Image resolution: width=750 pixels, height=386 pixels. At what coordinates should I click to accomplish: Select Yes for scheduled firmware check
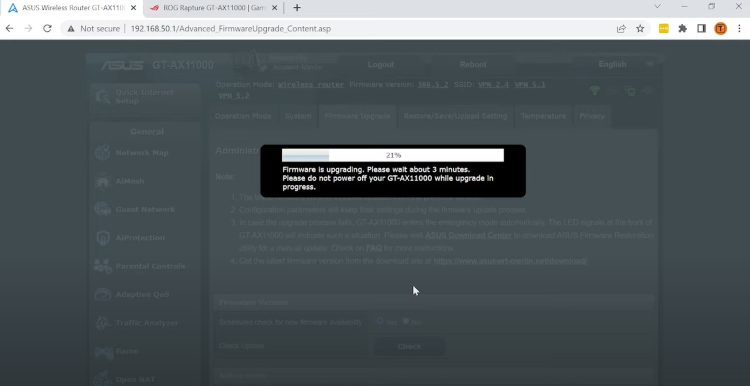point(380,321)
